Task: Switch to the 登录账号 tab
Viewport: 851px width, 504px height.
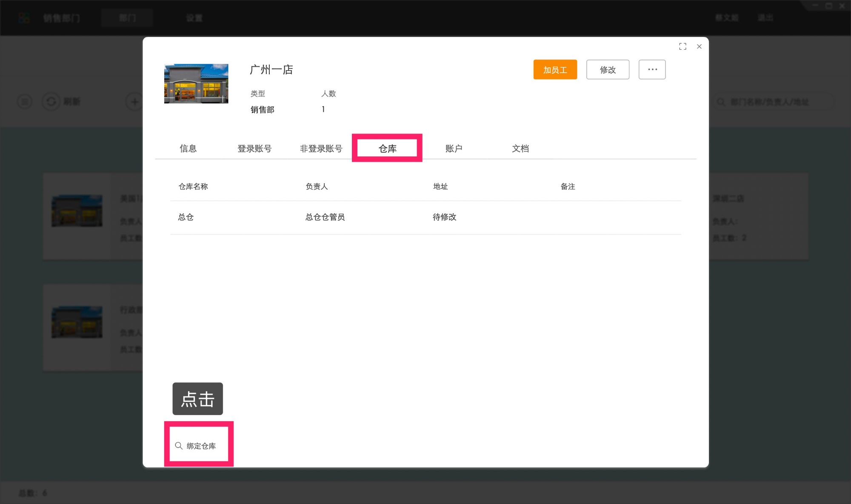Action: click(x=254, y=148)
